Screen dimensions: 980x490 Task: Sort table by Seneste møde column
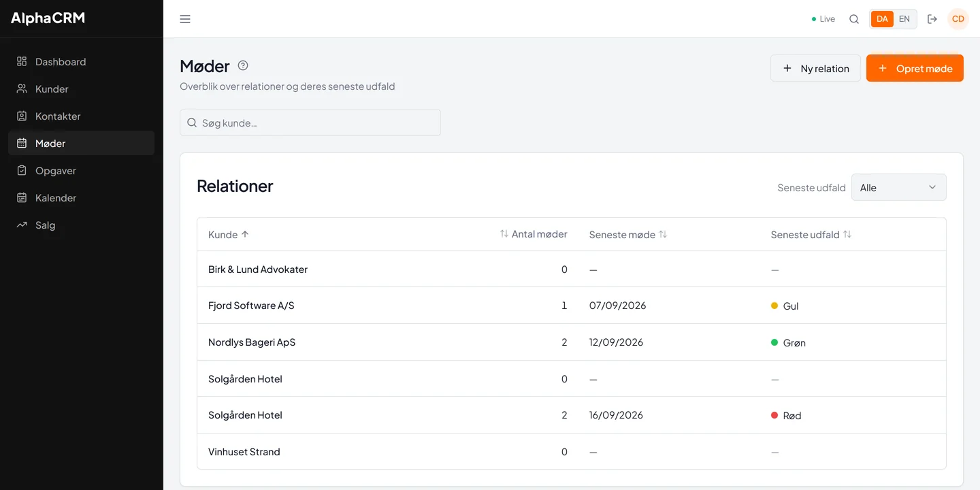coord(628,234)
